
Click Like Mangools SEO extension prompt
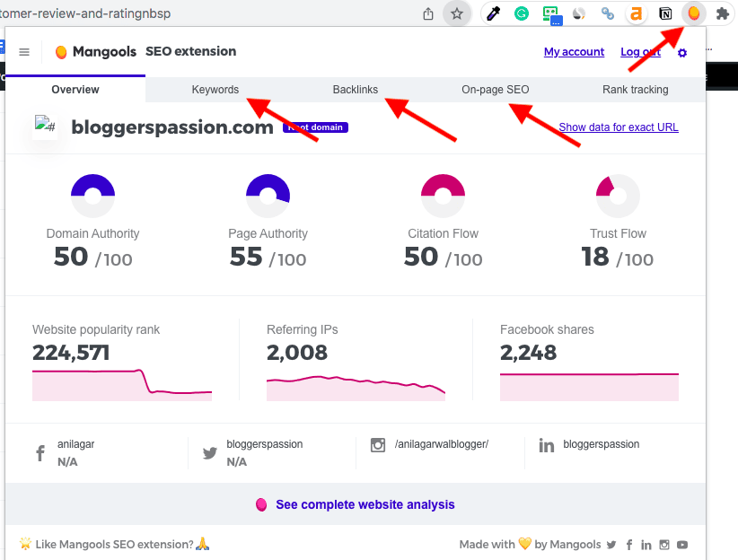[114, 544]
